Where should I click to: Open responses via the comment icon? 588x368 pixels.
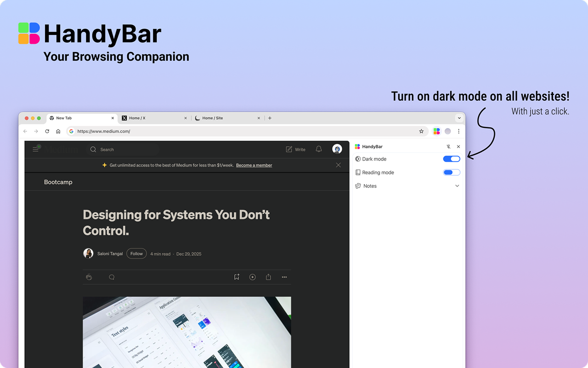tap(111, 277)
